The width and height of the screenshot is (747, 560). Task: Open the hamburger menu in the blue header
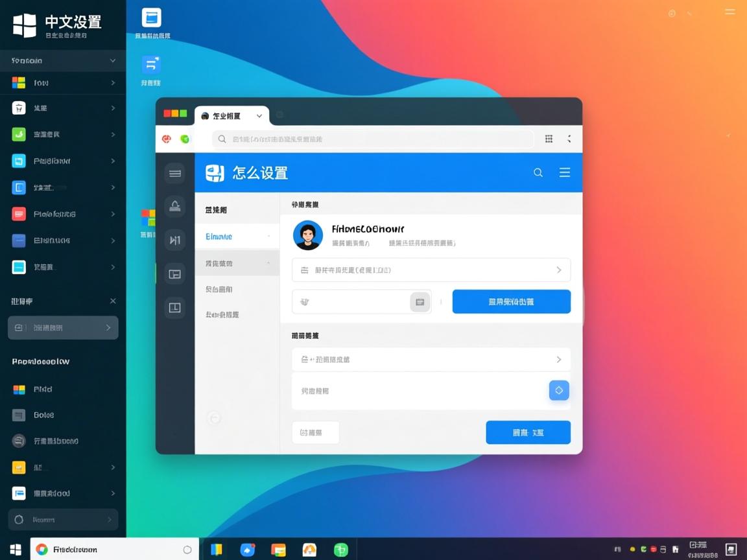pos(564,172)
